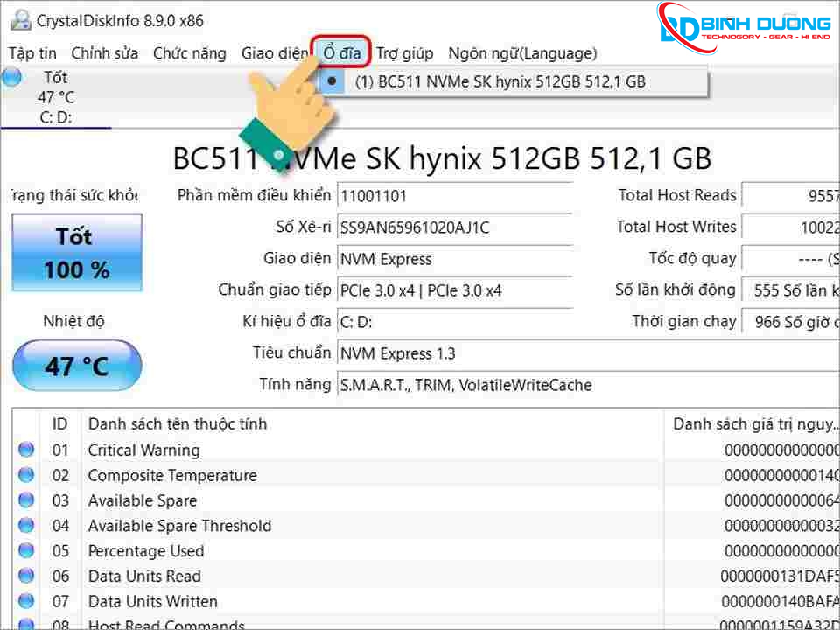Click the PCIe 3.0 x4 transfer mode field
The width and height of the screenshot is (840, 630).
tap(455, 290)
